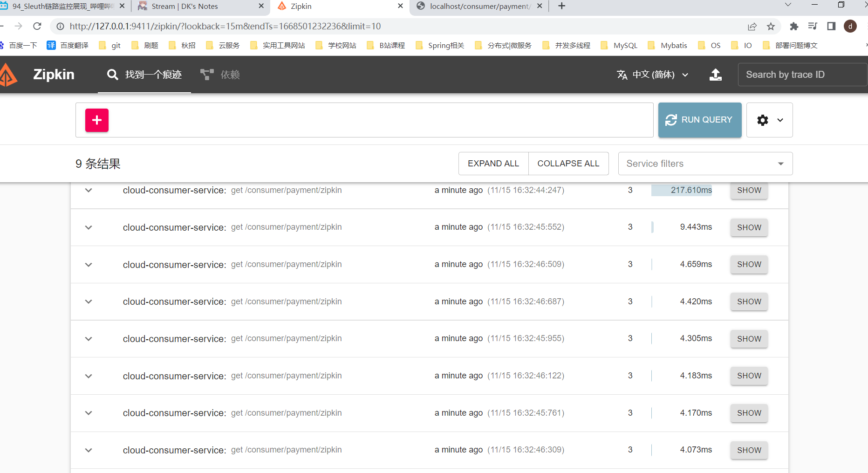This screenshot has width=868, height=473.
Task: Open the media control playlist icon
Action: 813,26
